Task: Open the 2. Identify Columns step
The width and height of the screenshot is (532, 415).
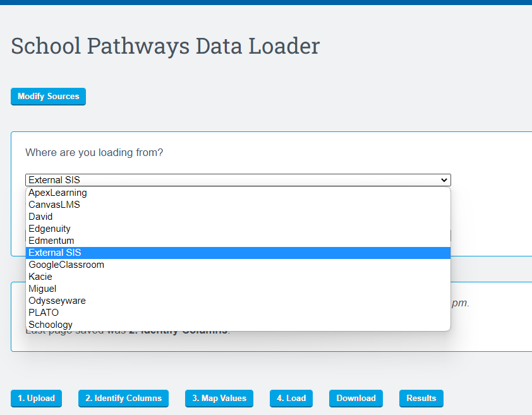Action: pos(123,399)
